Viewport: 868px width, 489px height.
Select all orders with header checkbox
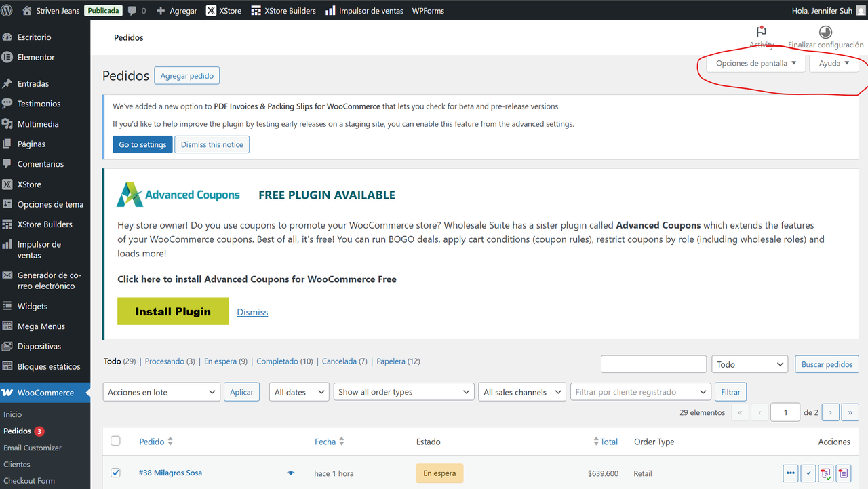(x=115, y=441)
